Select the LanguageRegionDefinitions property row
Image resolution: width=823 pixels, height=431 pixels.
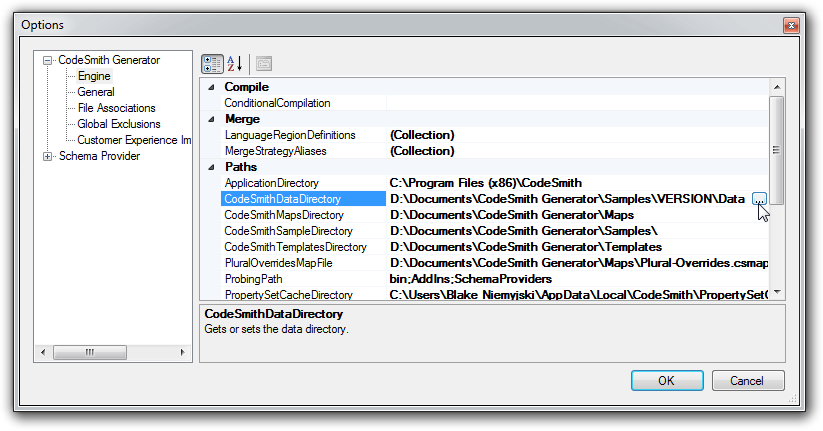[x=303, y=135]
